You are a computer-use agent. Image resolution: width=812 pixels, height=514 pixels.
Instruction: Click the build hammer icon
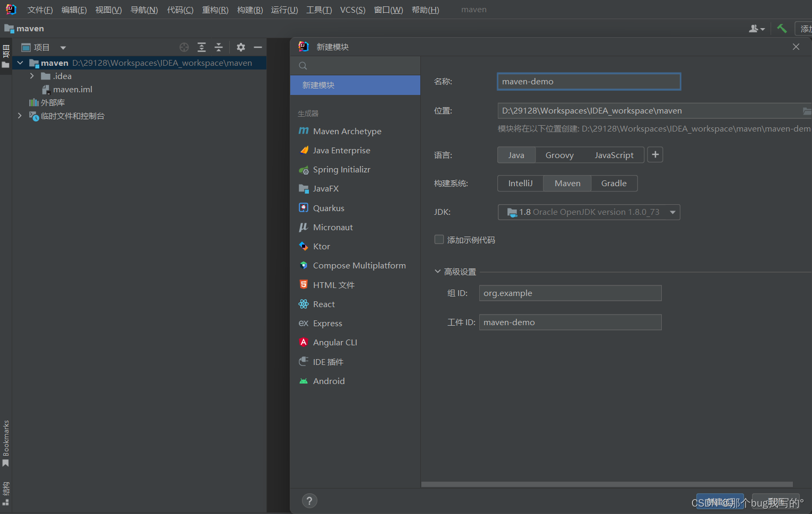[782, 29]
